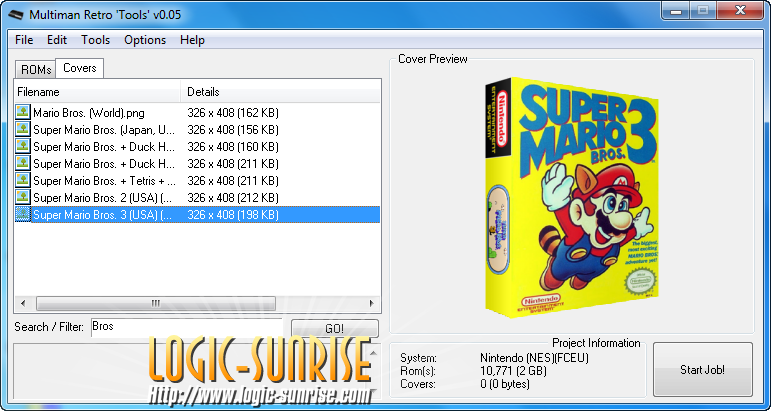This screenshot has height=411, width=771.
Task: Open the Help menu
Action: click(x=192, y=40)
